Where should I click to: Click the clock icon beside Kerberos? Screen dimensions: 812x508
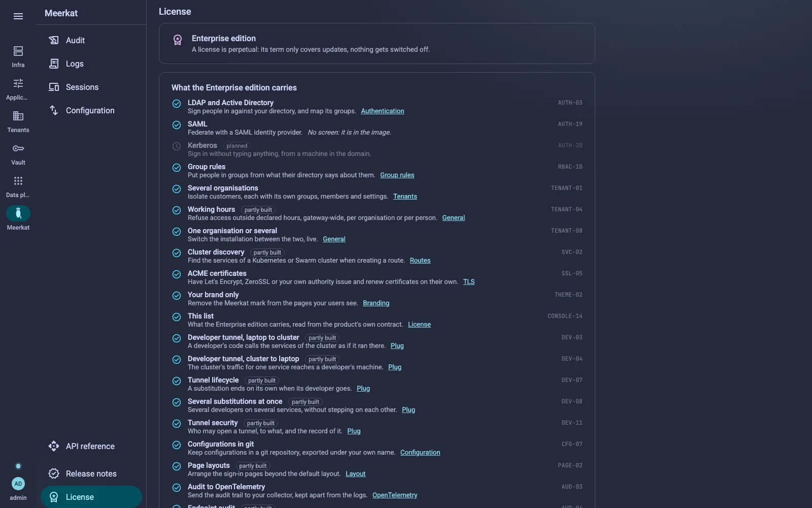[x=177, y=146]
